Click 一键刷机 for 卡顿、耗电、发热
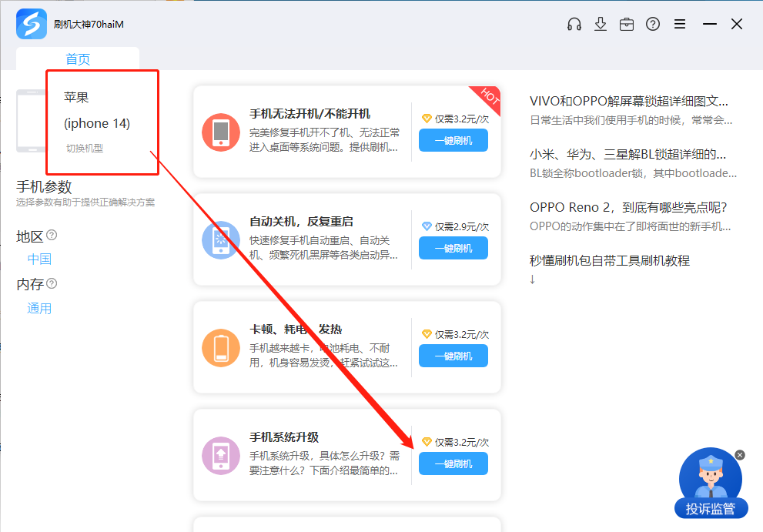 pos(453,356)
